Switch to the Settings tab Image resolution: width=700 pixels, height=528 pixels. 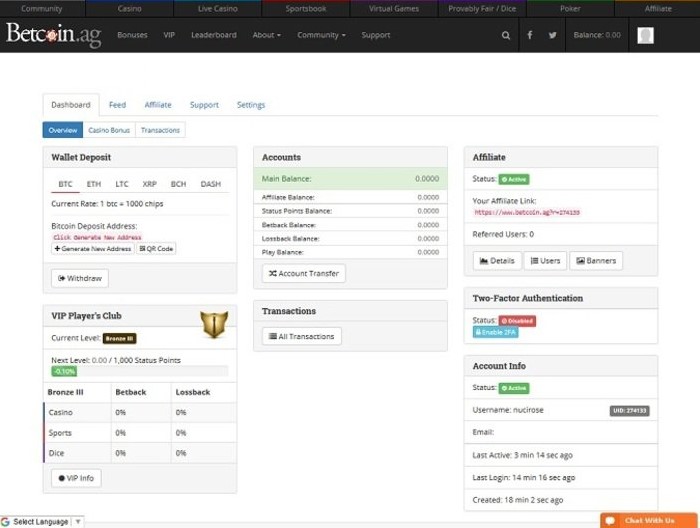coord(251,105)
